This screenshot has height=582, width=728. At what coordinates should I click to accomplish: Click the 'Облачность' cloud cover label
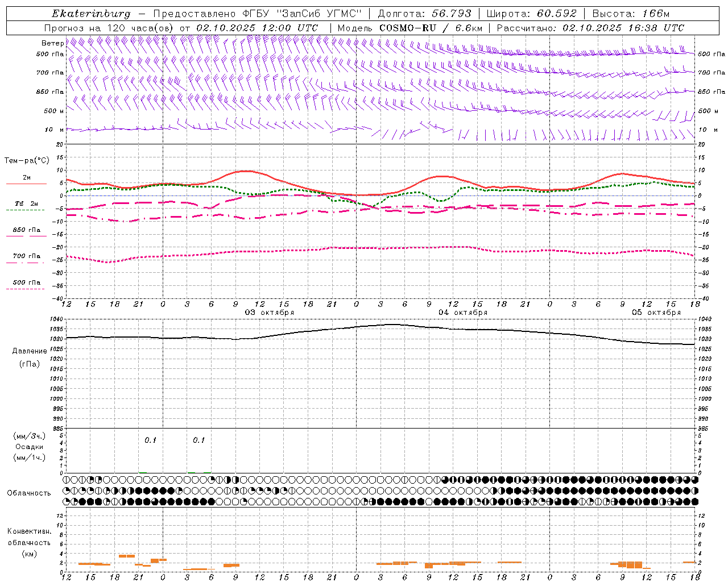click(x=29, y=493)
